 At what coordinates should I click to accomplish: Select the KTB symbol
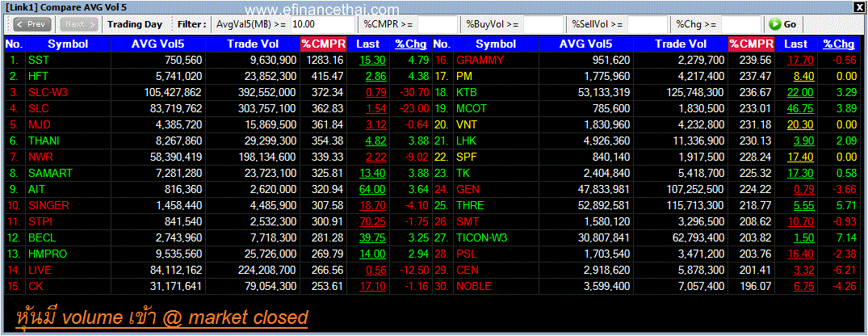click(466, 92)
